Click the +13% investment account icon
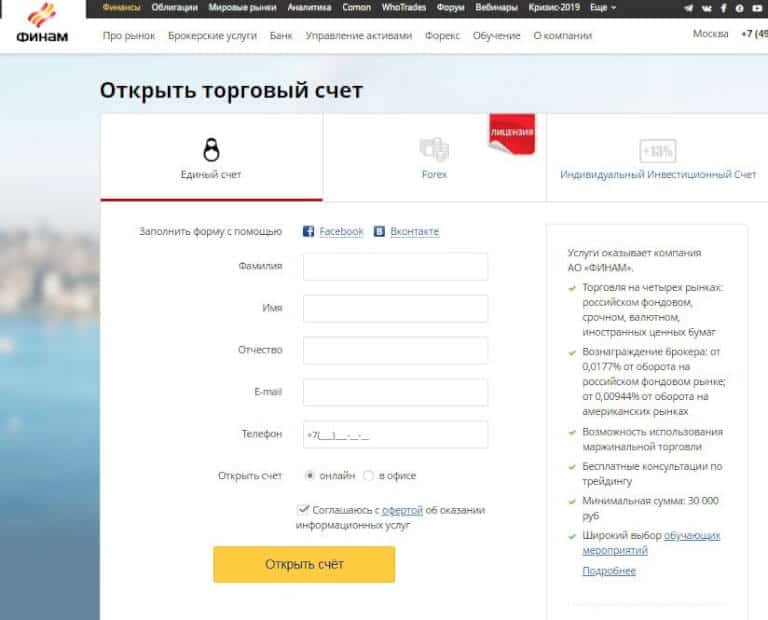 (x=658, y=151)
